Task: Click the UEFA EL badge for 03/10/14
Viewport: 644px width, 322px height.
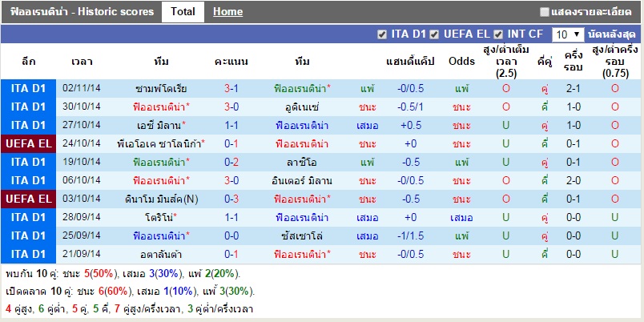Action: coord(29,199)
